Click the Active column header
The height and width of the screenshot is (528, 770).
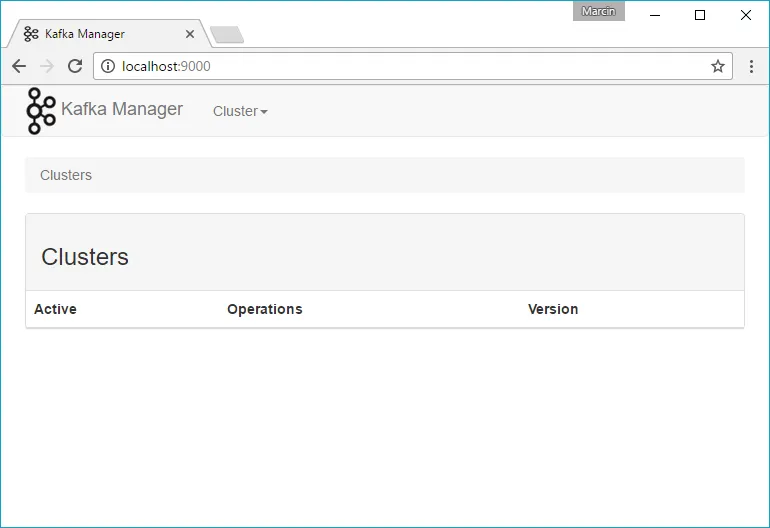point(55,309)
